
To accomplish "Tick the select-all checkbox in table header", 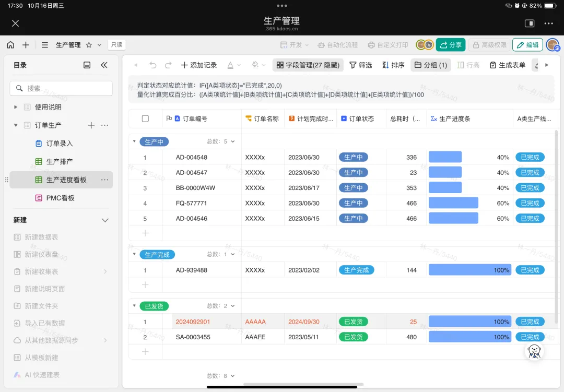I will tap(145, 118).
